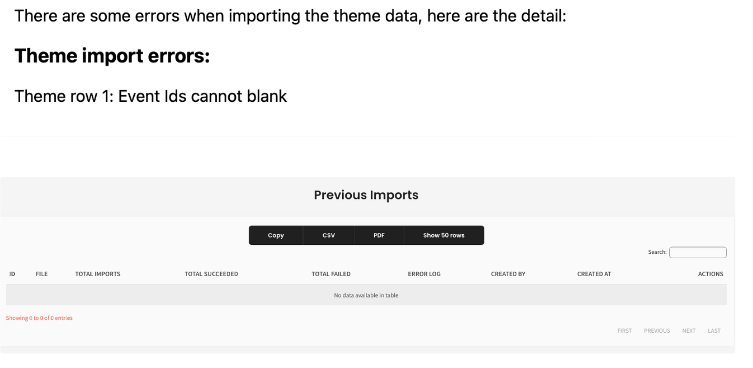
Task: Go to Last pagination page
Action: pos(714,331)
